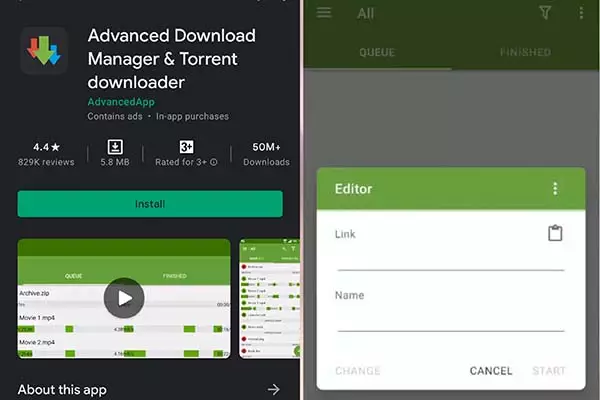600x400 pixels.
Task: Play the app preview video
Action: click(124, 297)
